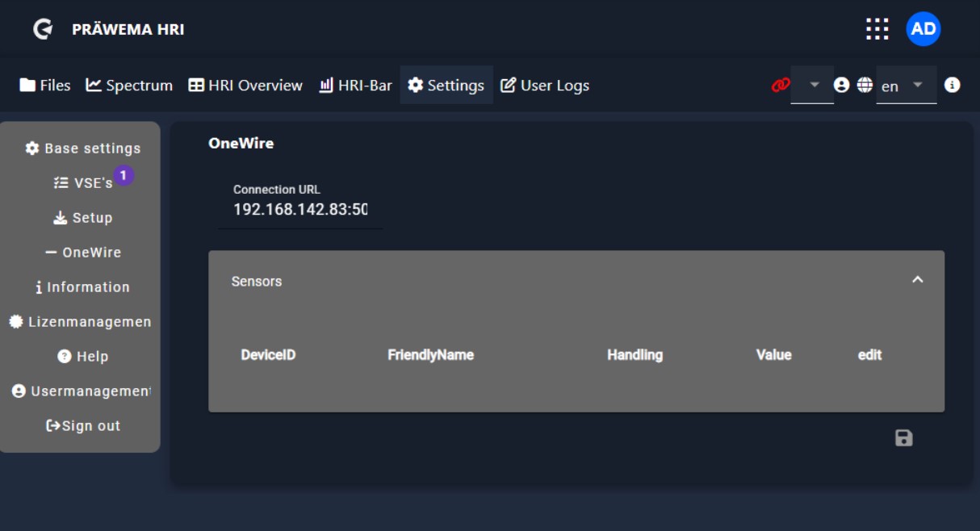Click the PRÄWEMA HRI logo icon
980x531 pixels.
43,29
